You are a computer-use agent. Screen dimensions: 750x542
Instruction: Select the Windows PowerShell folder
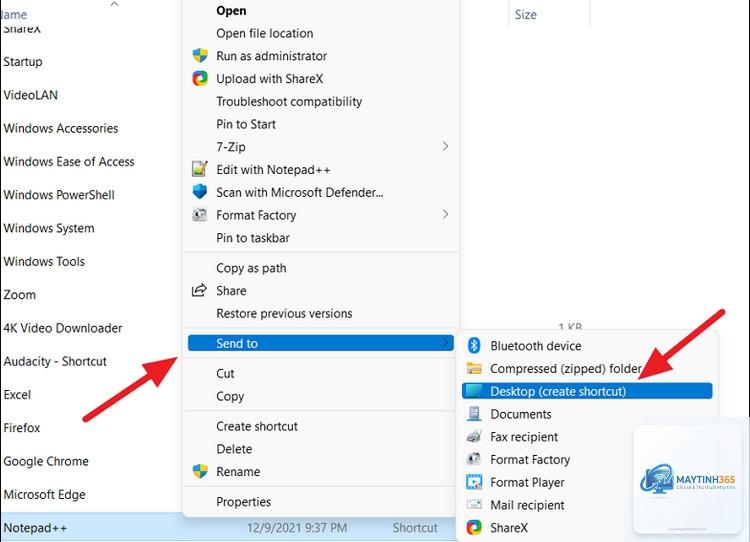[59, 195]
